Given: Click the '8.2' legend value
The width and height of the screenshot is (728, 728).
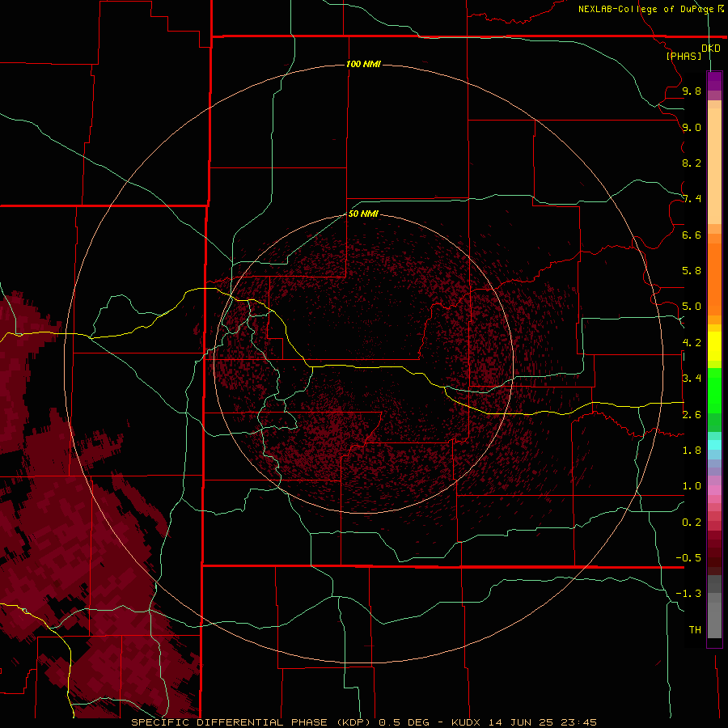Looking at the screenshot, I should pyautogui.click(x=692, y=163).
